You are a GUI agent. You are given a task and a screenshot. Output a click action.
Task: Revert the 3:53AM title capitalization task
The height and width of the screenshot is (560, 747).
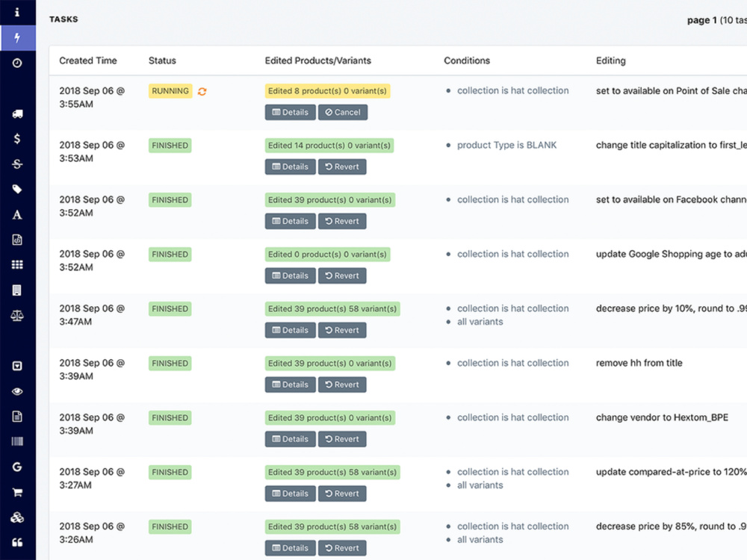[342, 167]
